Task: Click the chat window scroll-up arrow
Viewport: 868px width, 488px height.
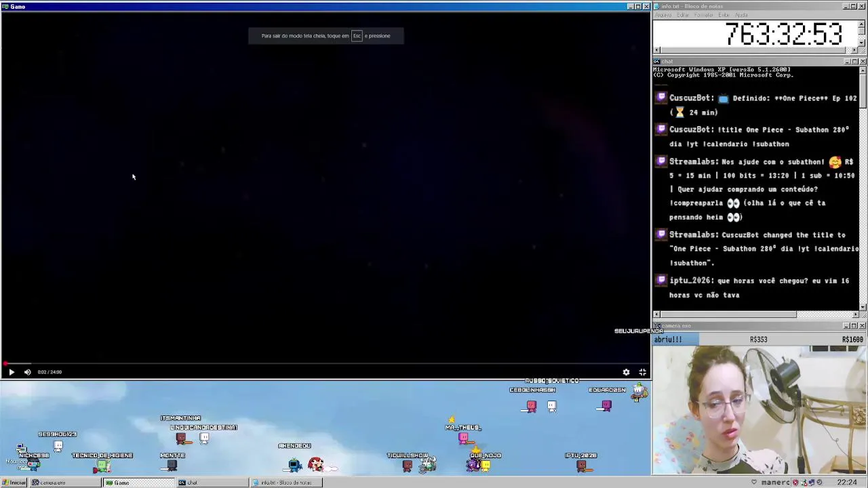Action: tap(863, 70)
